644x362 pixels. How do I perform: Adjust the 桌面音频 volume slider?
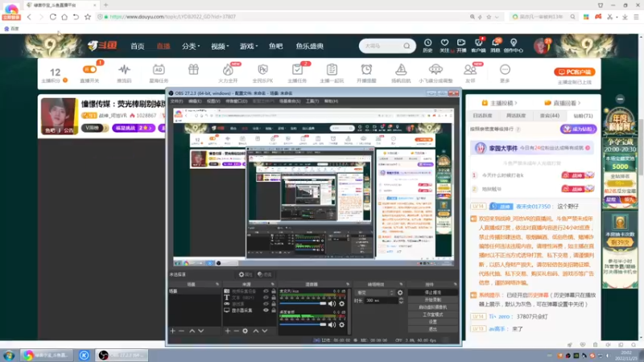[303, 325]
